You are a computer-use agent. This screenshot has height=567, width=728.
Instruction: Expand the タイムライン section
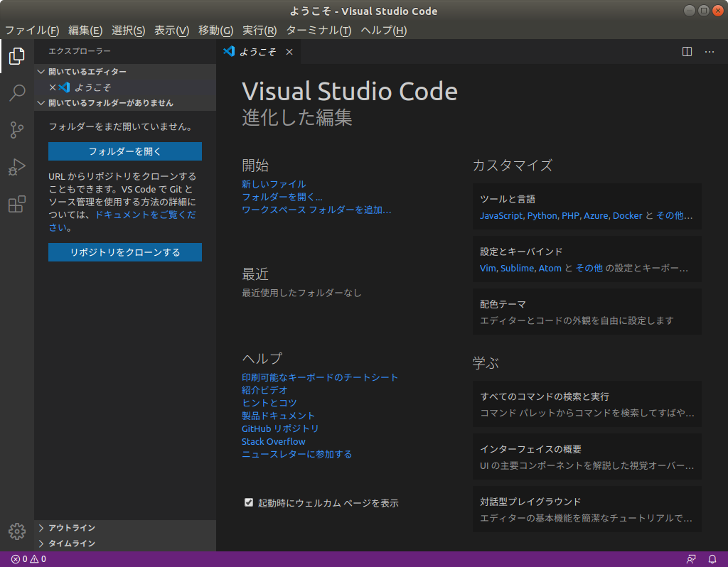125,544
